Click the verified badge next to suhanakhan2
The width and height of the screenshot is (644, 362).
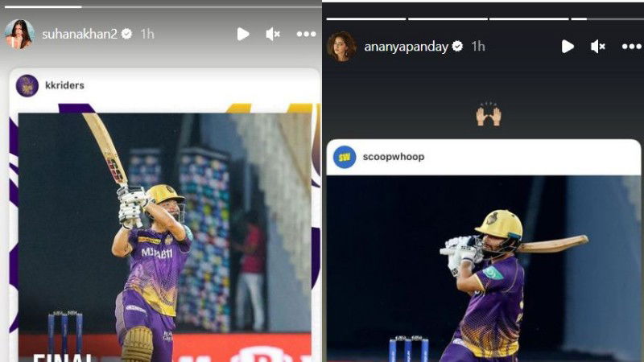click(x=127, y=34)
